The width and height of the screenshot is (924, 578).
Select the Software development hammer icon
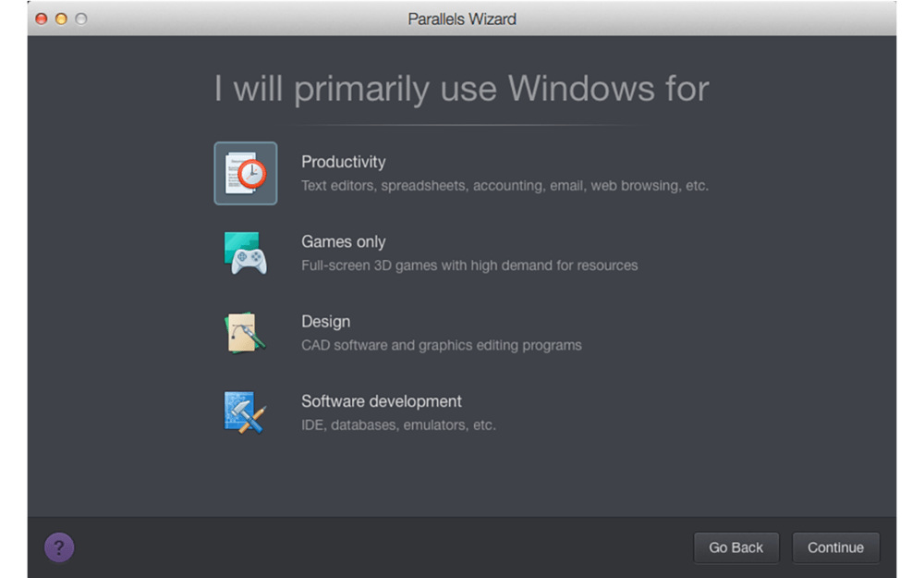pos(245,412)
